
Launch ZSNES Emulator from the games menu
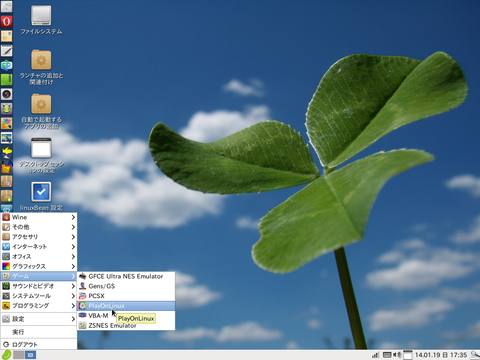[x=126, y=325]
